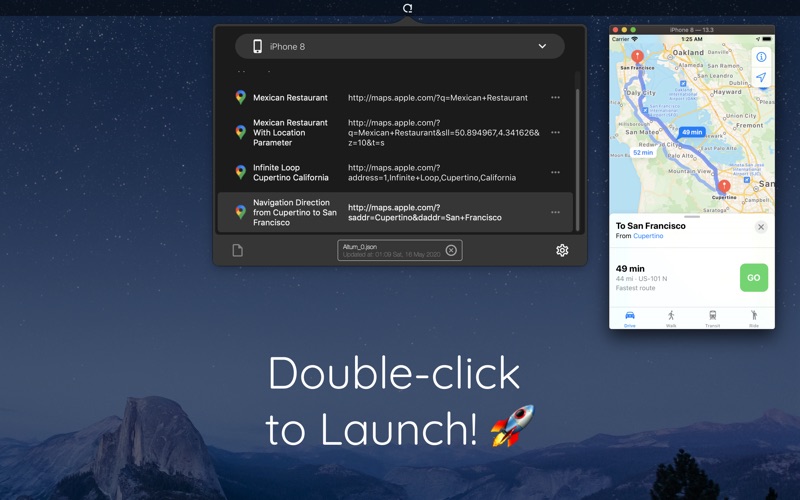Select Infinite Loop Cupertino California title

[x=291, y=172]
